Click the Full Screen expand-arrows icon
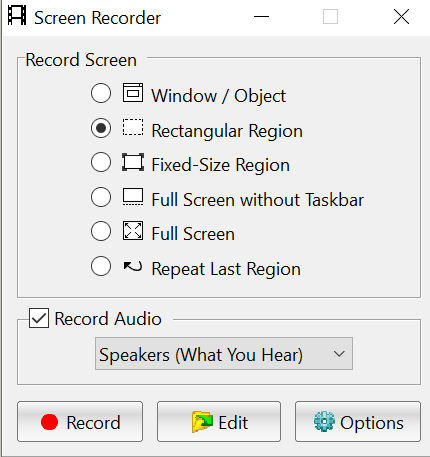 point(133,231)
